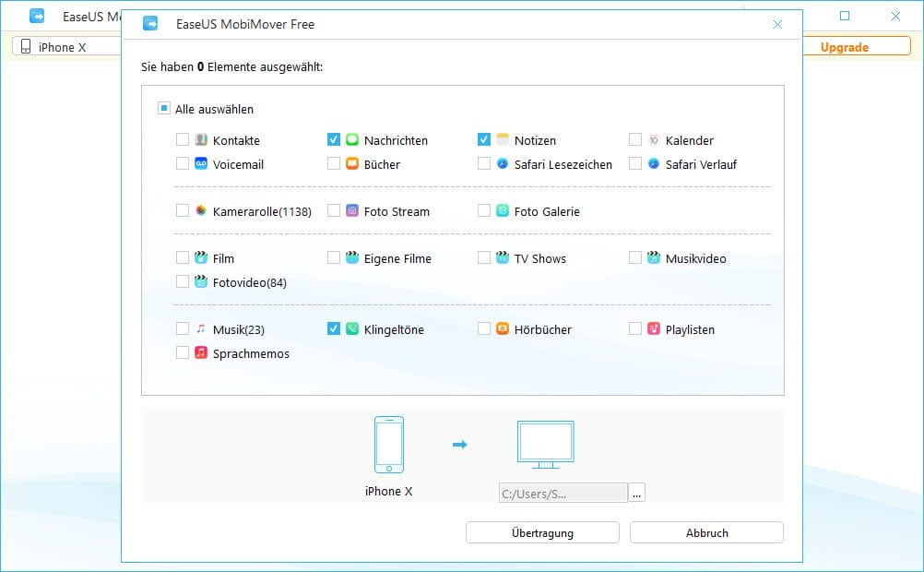Click the Kontakte contacts icon

pyautogui.click(x=201, y=140)
